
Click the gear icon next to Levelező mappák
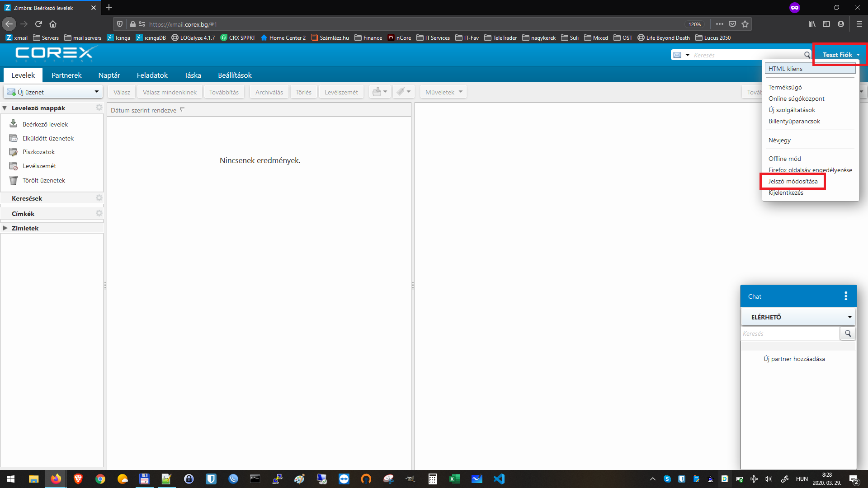(x=99, y=108)
